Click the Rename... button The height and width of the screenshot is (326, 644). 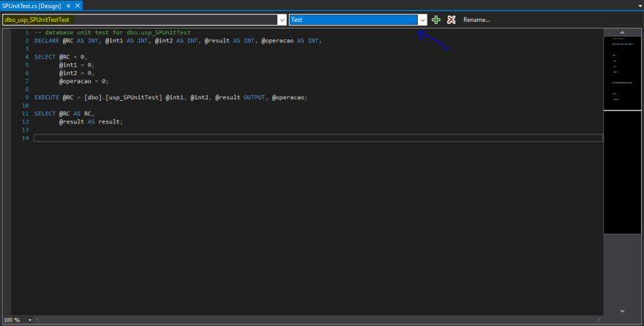click(x=476, y=20)
